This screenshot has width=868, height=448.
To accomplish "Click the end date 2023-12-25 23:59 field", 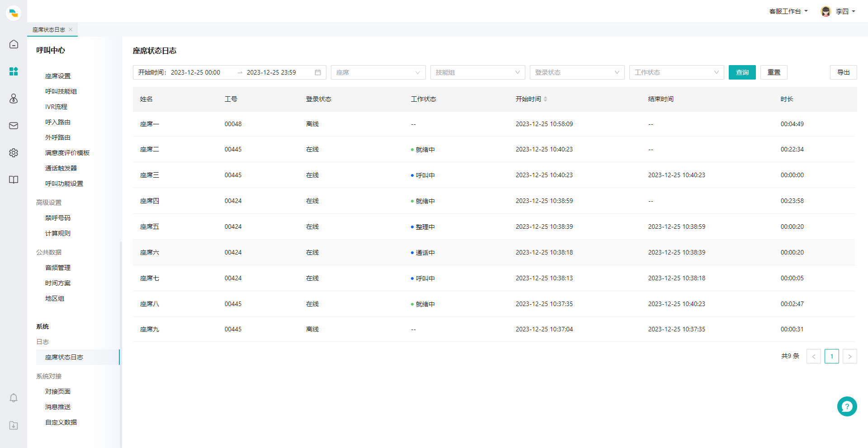I will tap(271, 72).
